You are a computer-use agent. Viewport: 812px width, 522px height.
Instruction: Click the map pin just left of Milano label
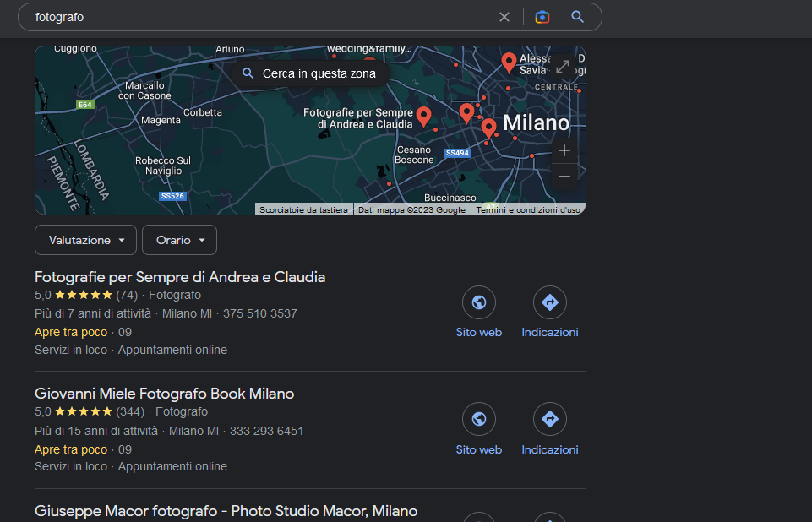point(488,128)
